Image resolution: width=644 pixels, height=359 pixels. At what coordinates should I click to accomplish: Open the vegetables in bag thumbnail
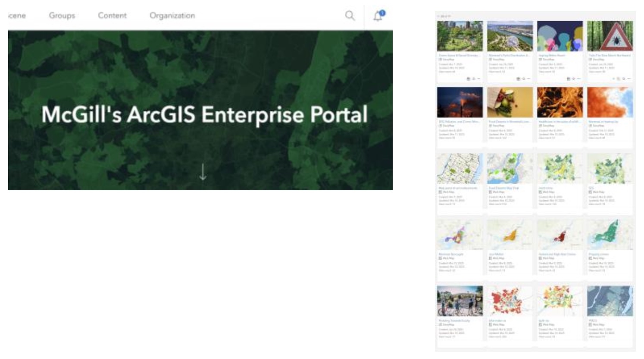click(510, 102)
